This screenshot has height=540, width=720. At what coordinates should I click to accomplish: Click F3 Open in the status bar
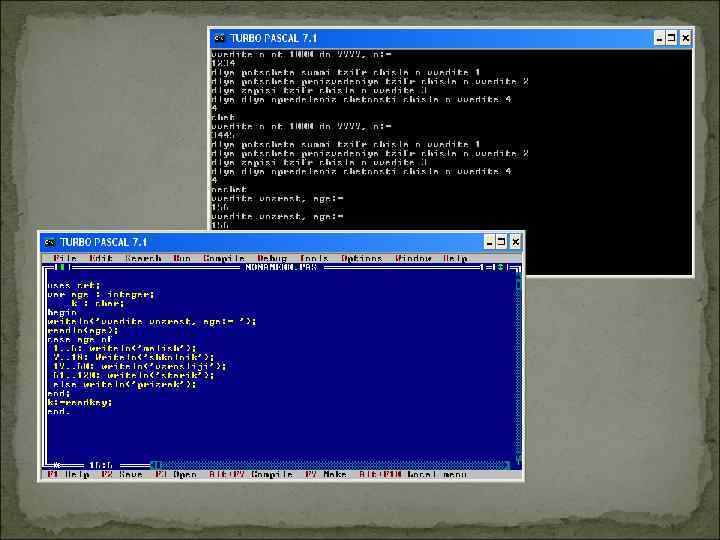(176, 474)
